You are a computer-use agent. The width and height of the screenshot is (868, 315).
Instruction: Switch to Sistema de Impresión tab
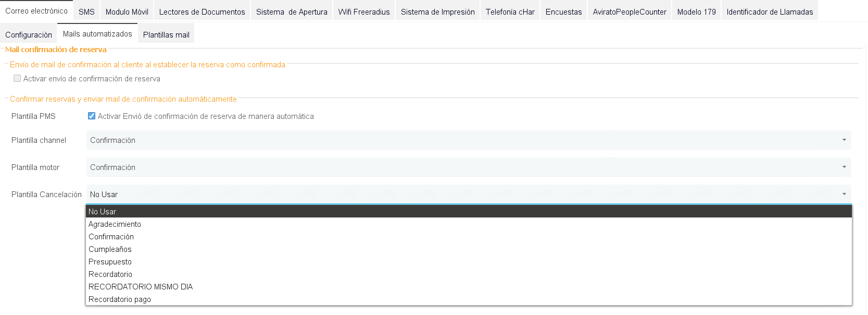438,11
